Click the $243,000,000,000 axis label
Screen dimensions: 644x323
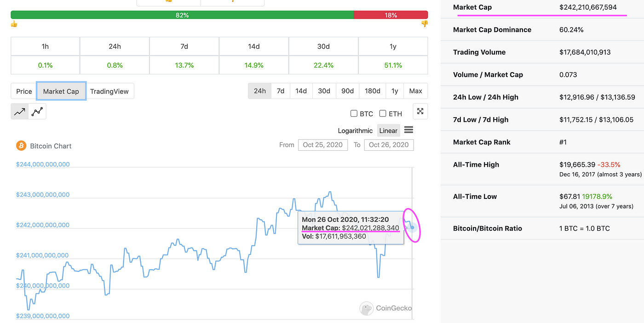(43, 194)
